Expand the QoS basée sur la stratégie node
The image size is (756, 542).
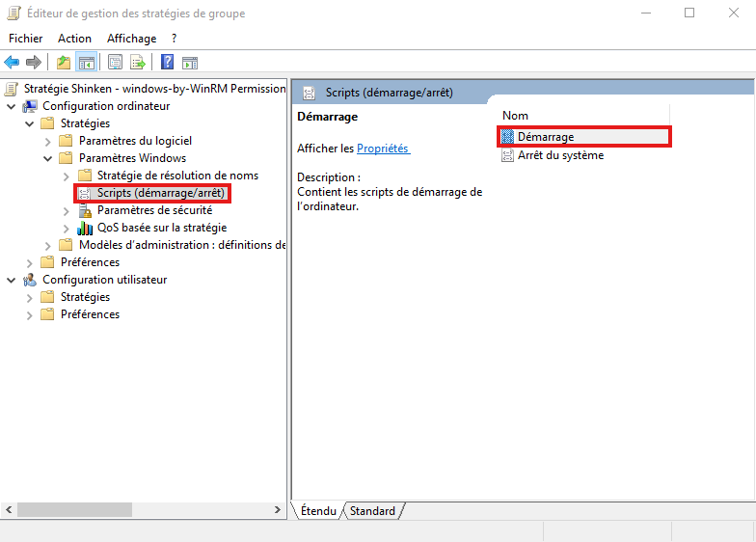pos(67,228)
